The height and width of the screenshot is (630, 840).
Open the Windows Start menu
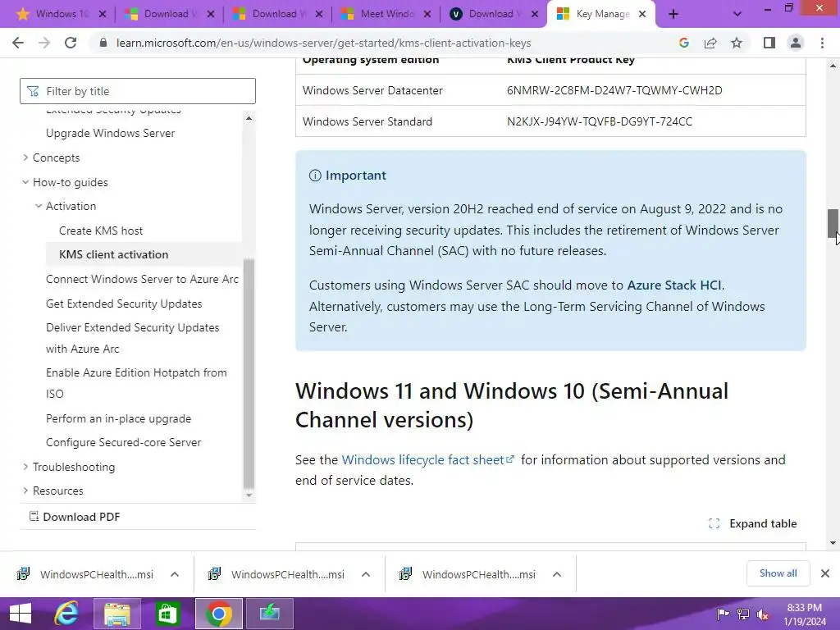pos(21,614)
